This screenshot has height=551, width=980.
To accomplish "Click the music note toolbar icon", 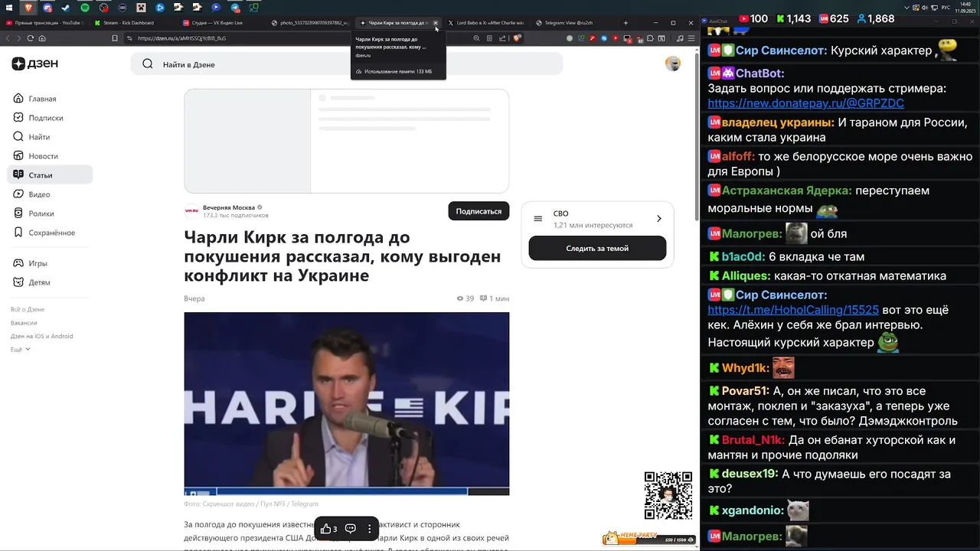I will 680,38.
